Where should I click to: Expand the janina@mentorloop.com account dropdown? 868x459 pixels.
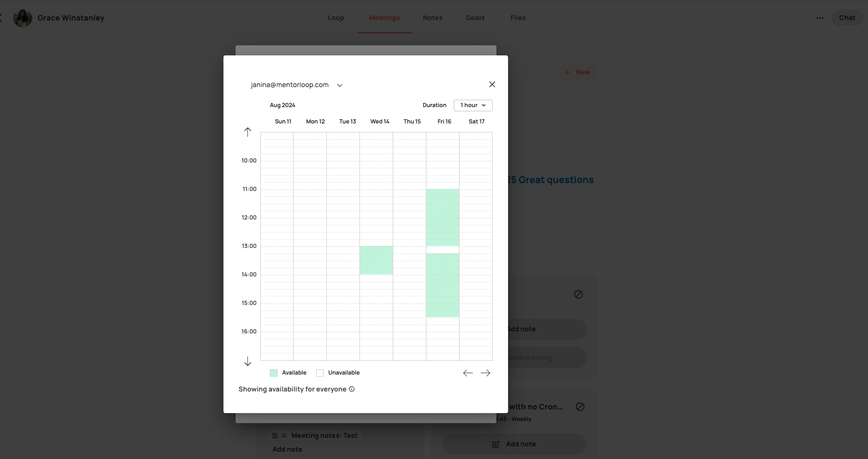point(339,85)
